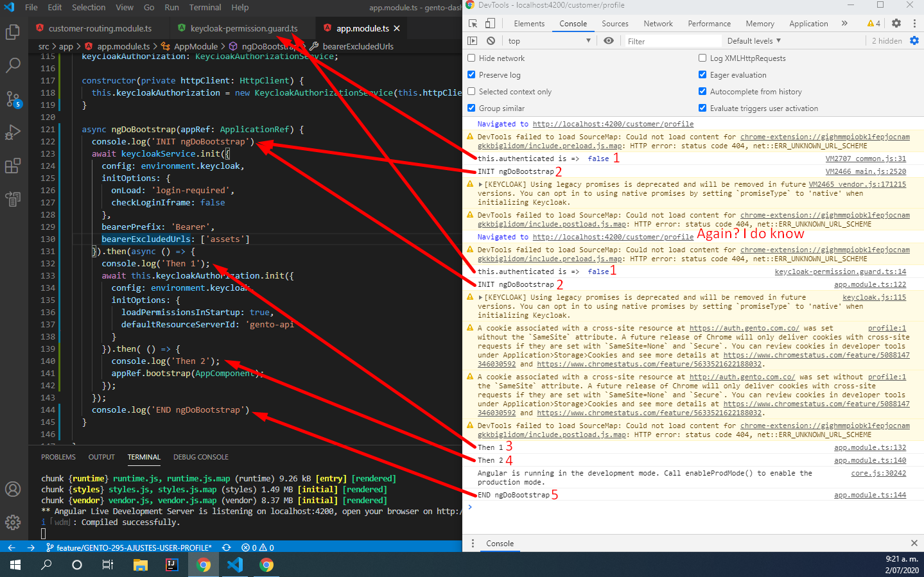Switch to the Network tab in DevTools

click(x=658, y=23)
